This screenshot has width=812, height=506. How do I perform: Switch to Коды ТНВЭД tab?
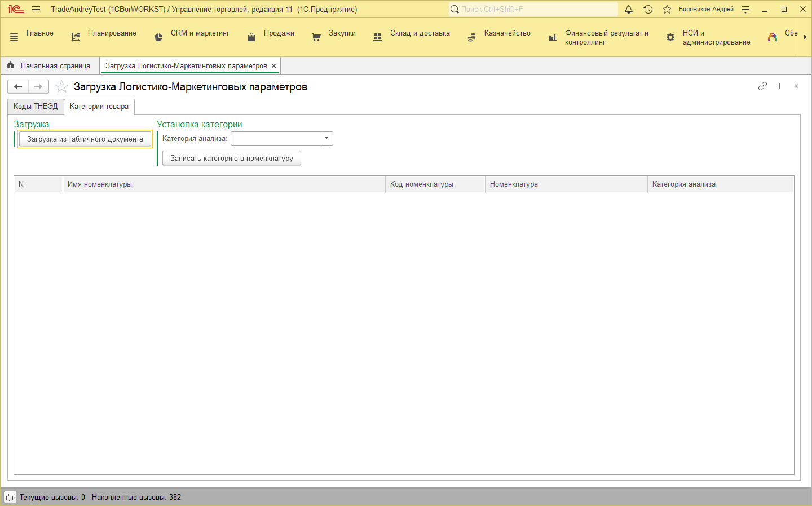click(x=36, y=107)
